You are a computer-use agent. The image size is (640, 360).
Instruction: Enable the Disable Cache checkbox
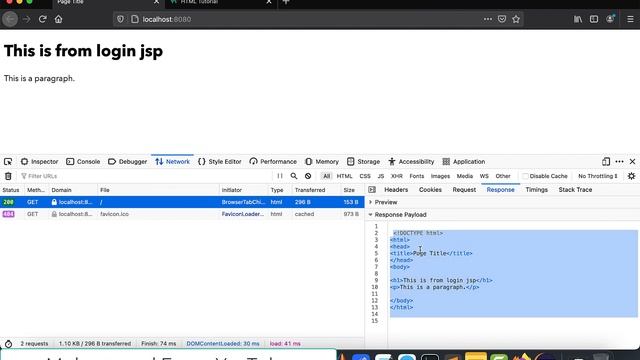coord(525,176)
